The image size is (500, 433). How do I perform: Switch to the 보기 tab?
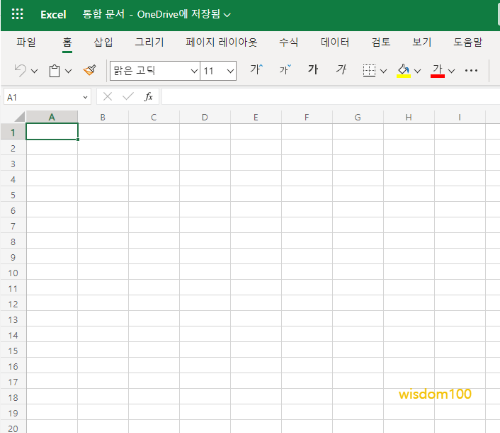coord(422,42)
